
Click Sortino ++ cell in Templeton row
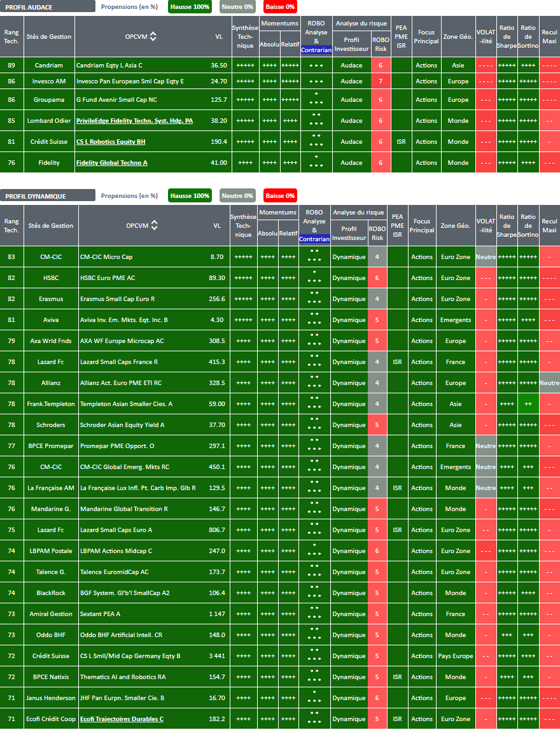click(528, 404)
